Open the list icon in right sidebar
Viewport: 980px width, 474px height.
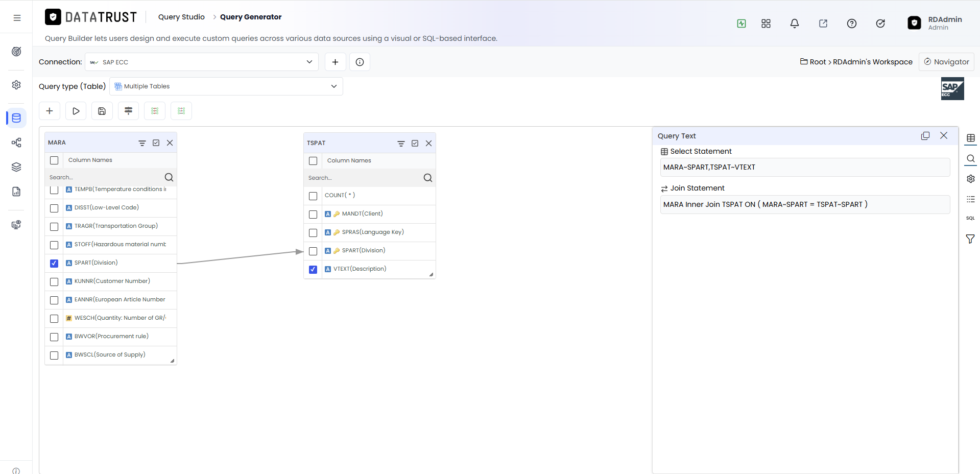tap(971, 199)
